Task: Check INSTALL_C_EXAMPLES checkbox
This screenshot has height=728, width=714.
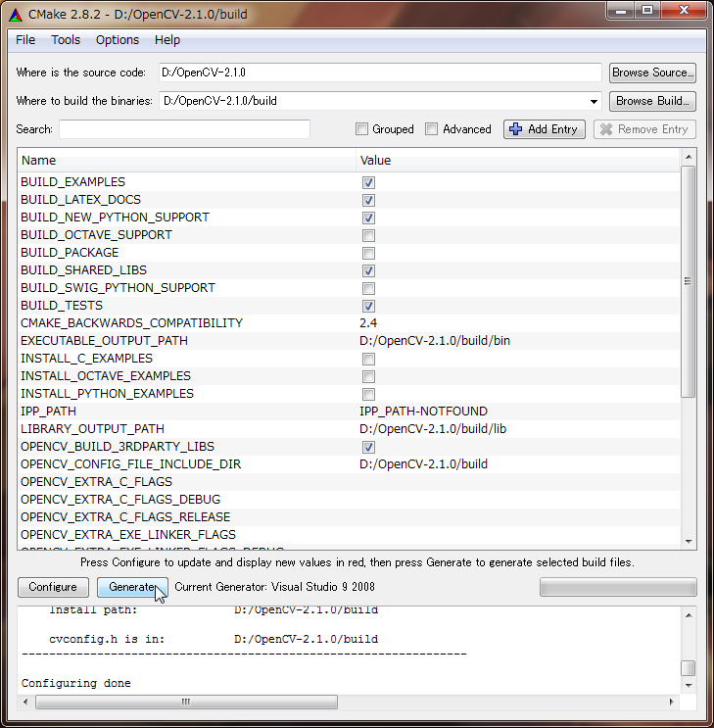Action: pyautogui.click(x=368, y=359)
